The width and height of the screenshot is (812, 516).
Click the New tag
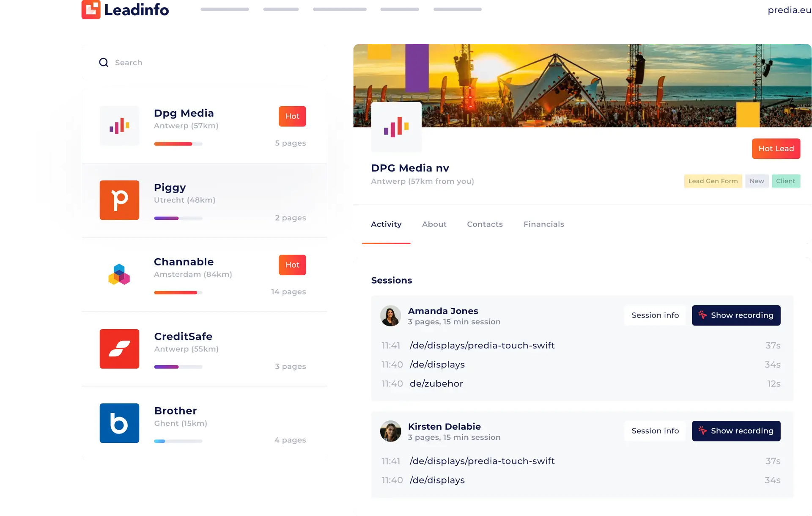click(x=757, y=181)
